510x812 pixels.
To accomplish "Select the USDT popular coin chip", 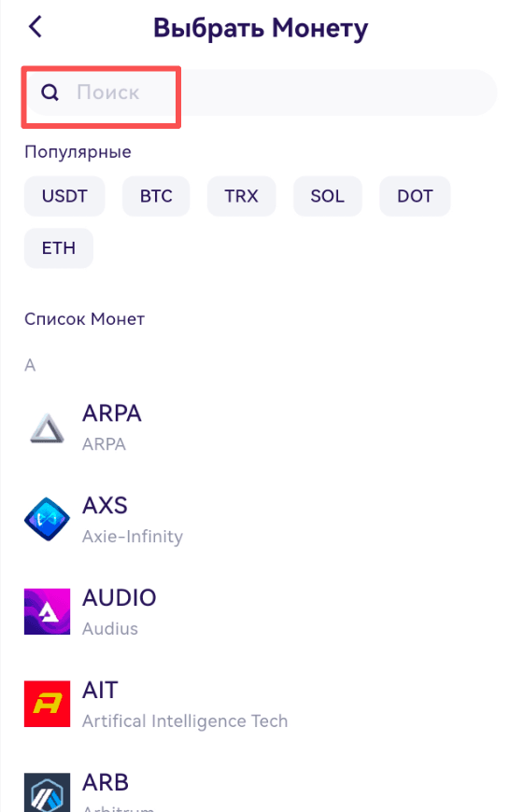I will [64, 196].
